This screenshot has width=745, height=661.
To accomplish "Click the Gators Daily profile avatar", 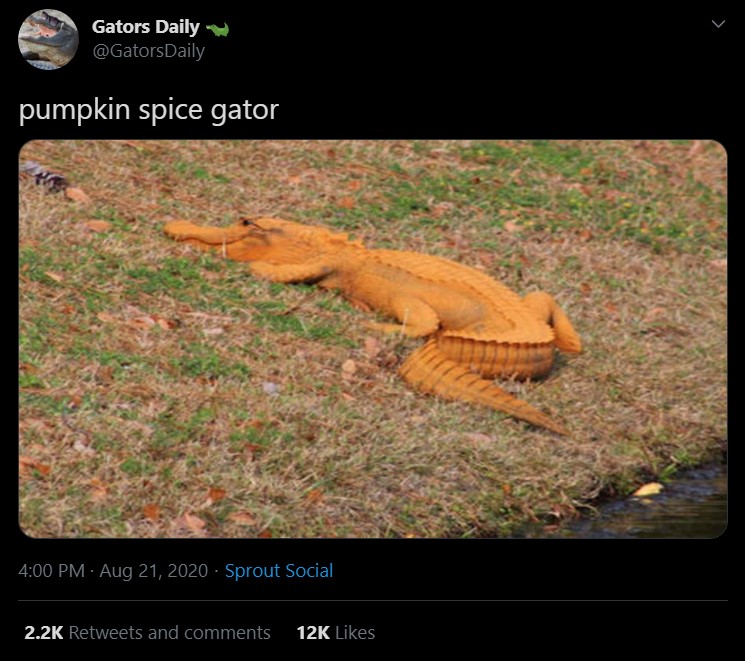I will pyautogui.click(x=48, y=39).
